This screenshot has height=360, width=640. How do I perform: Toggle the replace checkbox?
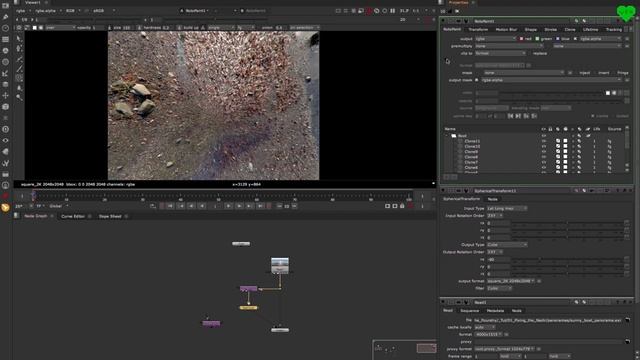pyautogui.click(x=529, y=53)
